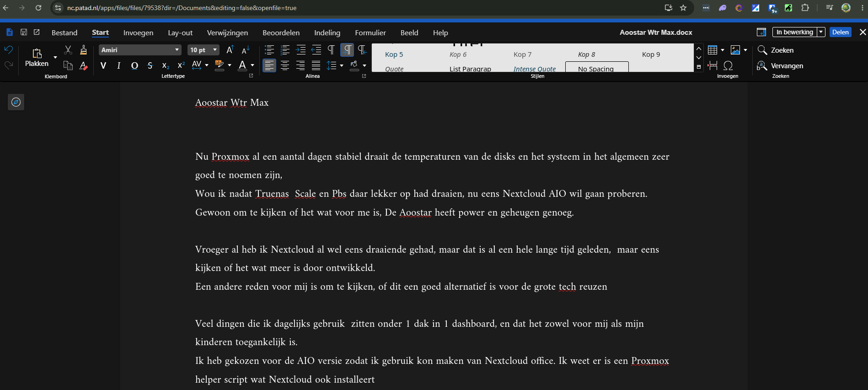Switch to the Verwijzingen tab

point(227,32)
